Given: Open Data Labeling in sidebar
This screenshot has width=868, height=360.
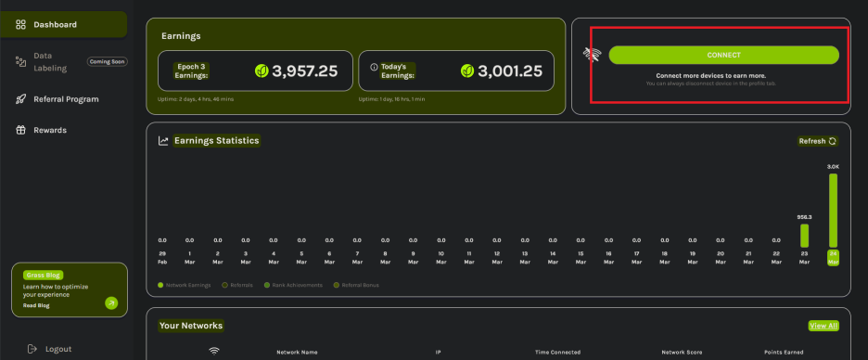Looking at the screenshot, I should point(50,62).
